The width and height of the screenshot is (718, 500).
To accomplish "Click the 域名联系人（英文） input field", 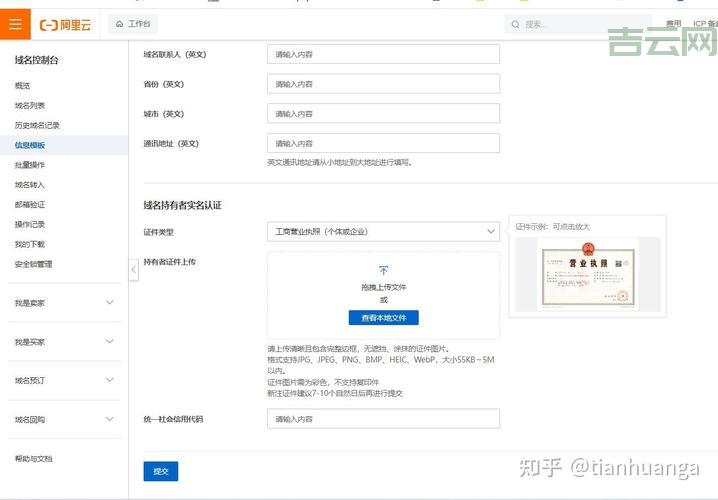I will pyautogui.click(x=383, y=54).
